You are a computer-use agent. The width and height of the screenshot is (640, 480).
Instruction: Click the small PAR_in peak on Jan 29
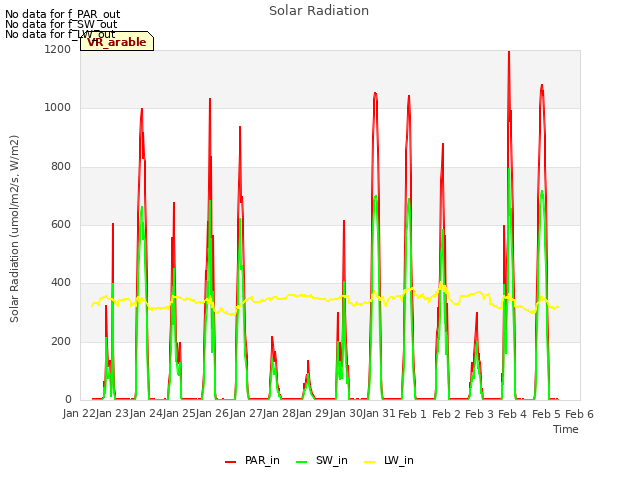308,361
